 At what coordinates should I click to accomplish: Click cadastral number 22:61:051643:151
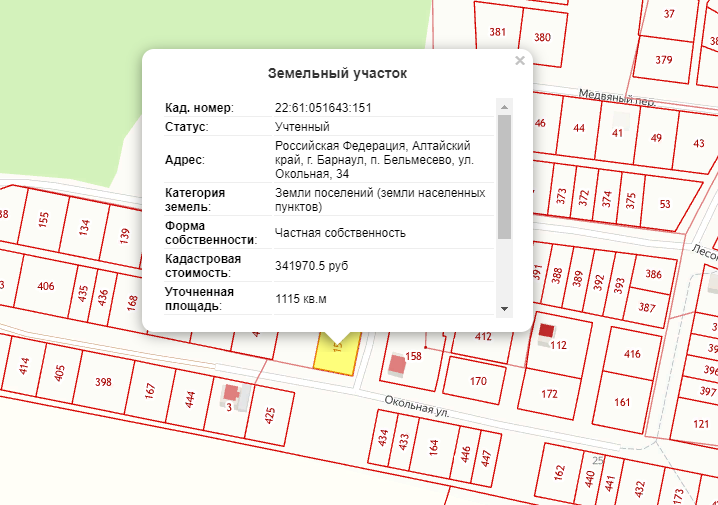coord(323,107)
